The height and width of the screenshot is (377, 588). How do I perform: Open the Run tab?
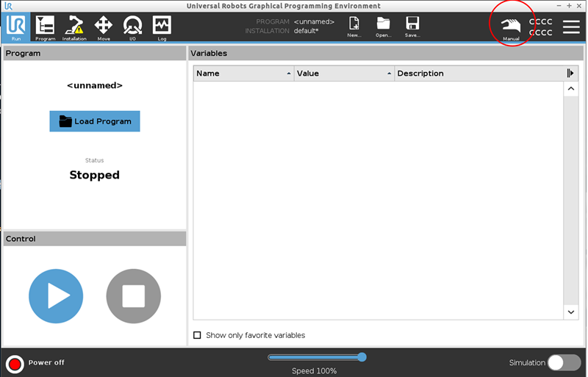pyautogui.click(x=15, y=27)
